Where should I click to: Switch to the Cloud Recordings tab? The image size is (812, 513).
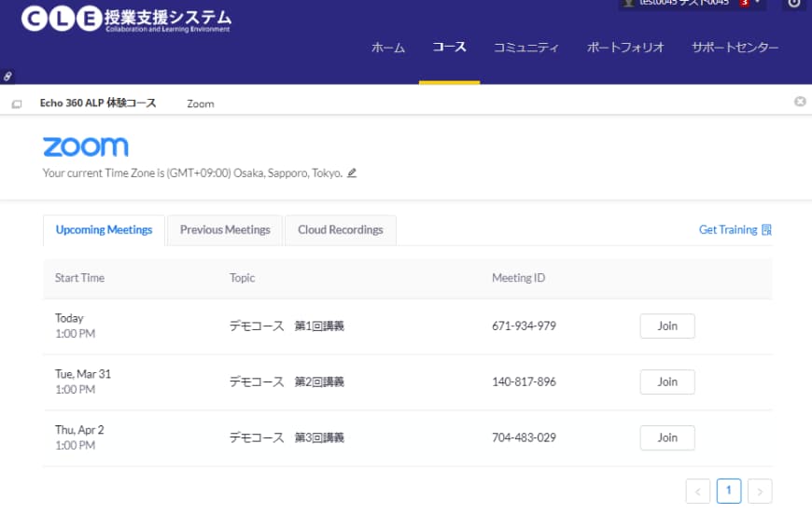(341, 229)
